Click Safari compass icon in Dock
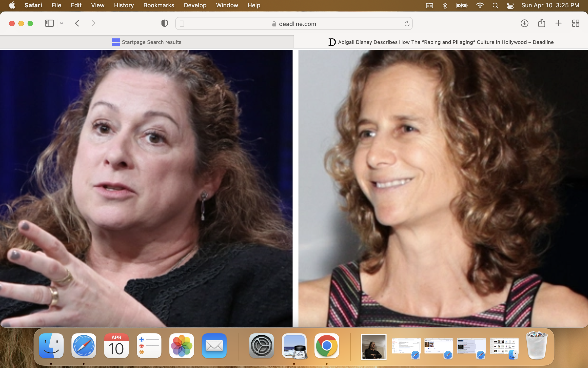This screenshot has width=588, height=368. click(x=84, y=346)
